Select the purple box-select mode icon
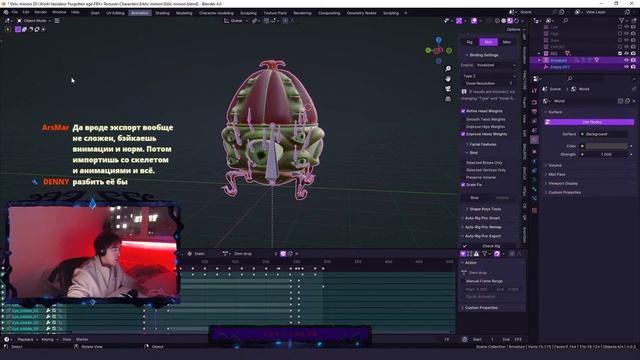The image size is (640, 360). [18, 29]
